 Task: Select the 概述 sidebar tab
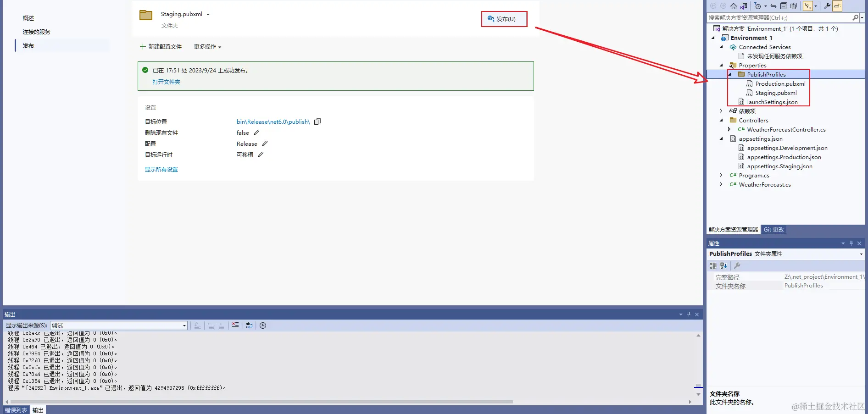pyautogui.click(x=28, y=18)
